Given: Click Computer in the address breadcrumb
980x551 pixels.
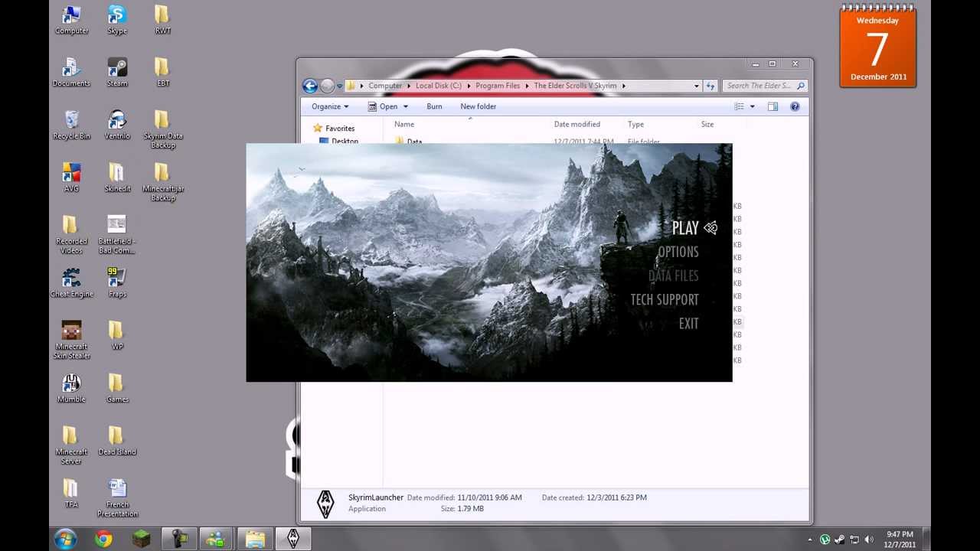Looking at the screenshot, I should (x=385, y=86).
